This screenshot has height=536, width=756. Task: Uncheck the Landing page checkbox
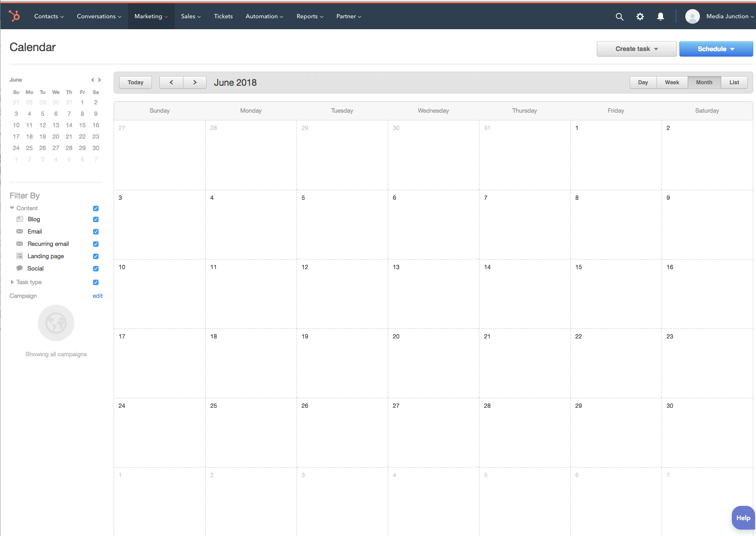click(96, 256)
